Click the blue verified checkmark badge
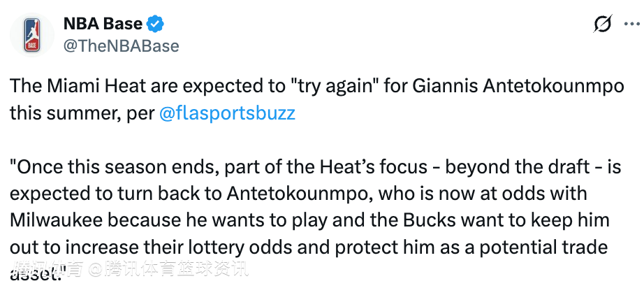 [155, 24]
